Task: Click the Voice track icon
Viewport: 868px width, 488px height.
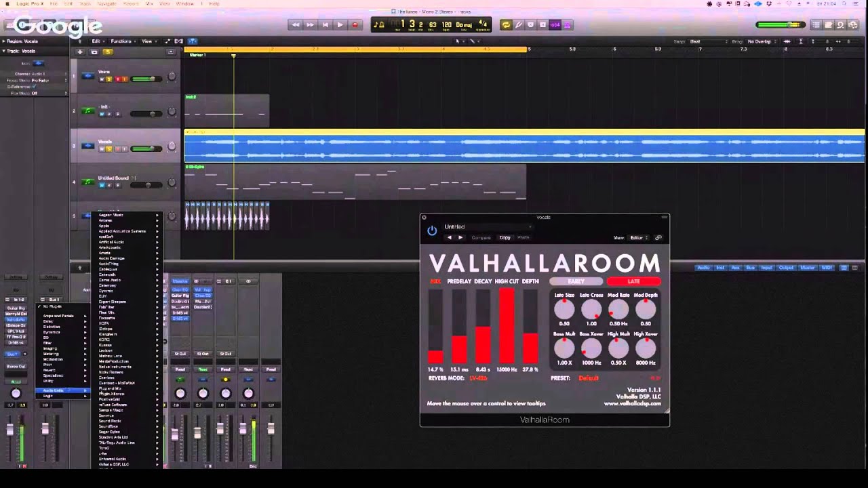Action: click(x=88, y=76)
